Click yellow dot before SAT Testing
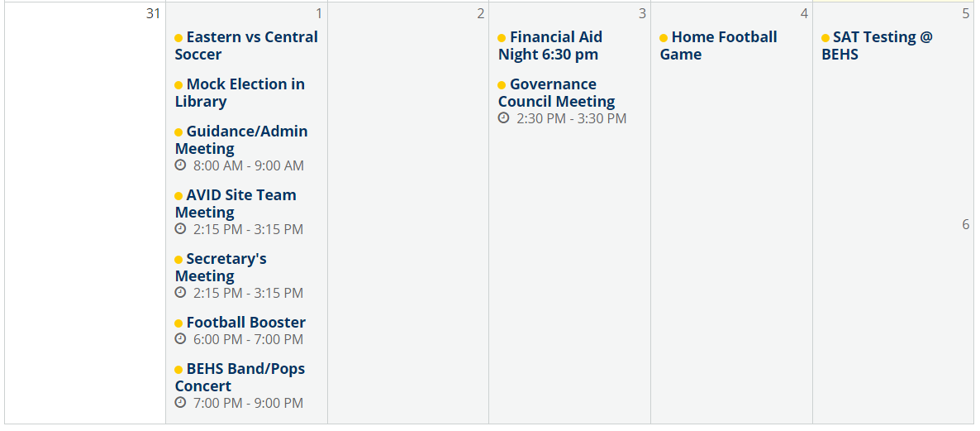 825,38
